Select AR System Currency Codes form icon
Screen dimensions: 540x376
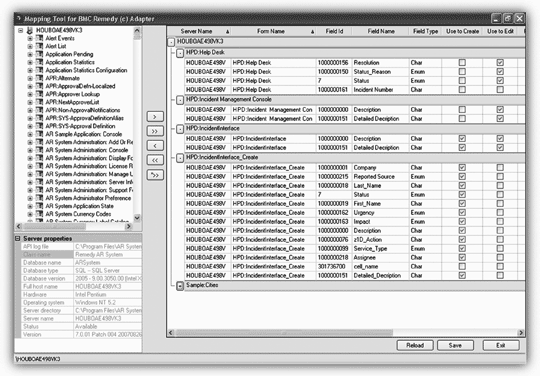pyautogui.click(x=40, y=214)
